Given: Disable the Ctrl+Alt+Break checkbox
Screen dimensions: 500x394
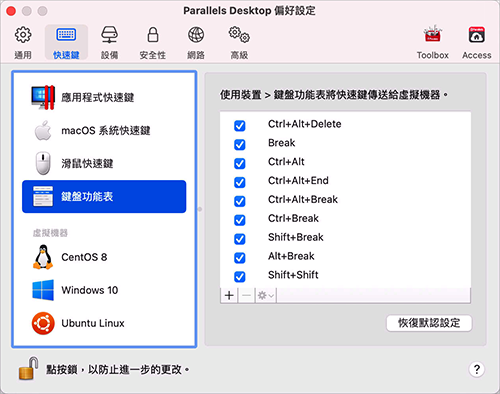Looking at the screenshot, I should 240,201.
